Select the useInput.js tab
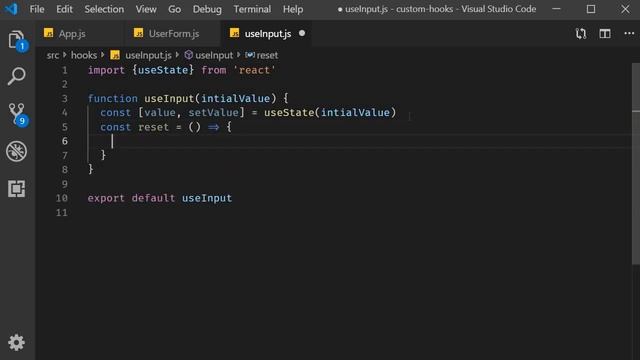 coord(267,33)
